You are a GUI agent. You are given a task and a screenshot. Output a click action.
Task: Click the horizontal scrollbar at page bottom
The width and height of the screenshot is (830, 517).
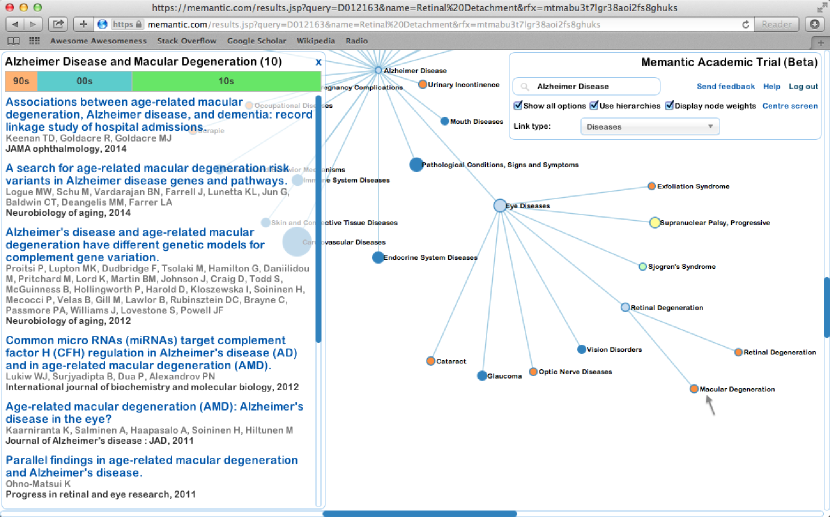pos(419,513)
